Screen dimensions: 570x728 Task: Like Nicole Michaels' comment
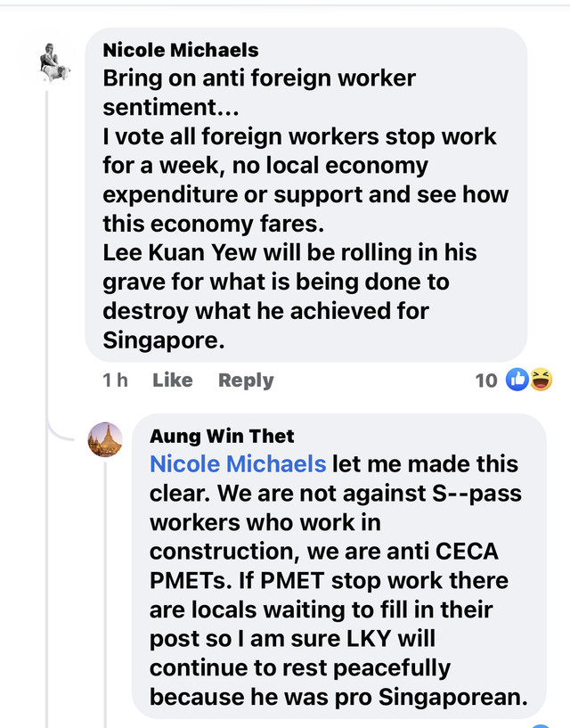pos(172,380)
